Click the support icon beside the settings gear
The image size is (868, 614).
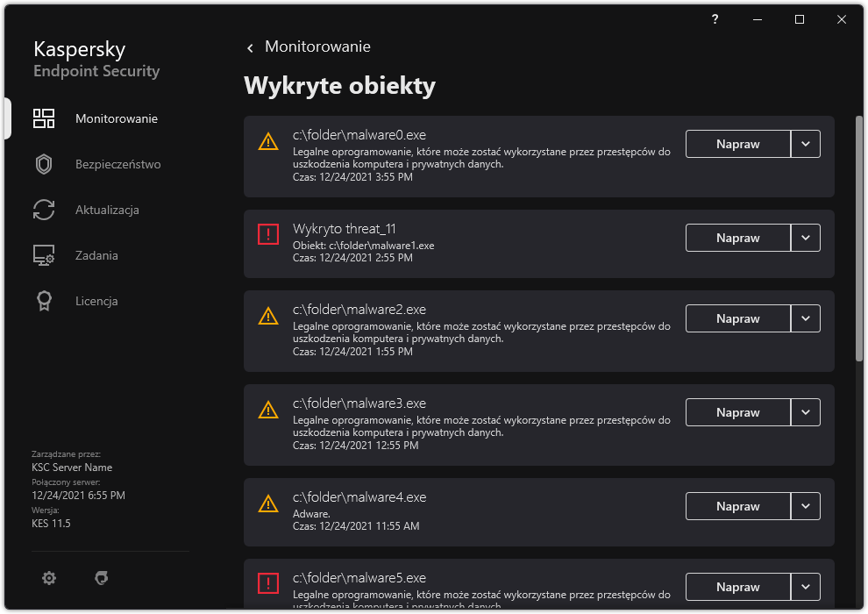click(x=101, y=578)
